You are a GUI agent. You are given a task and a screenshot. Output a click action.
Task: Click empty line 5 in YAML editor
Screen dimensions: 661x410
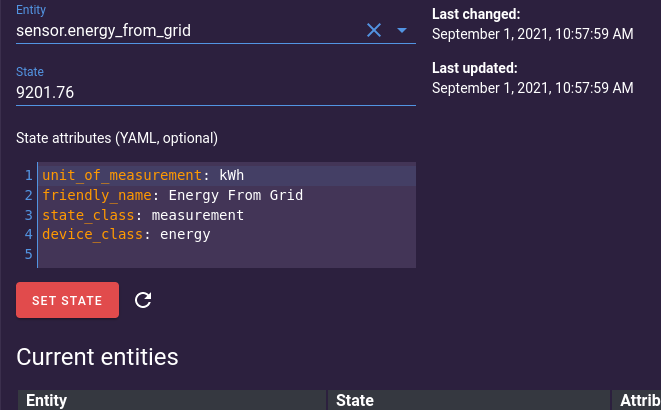click(227, 254)
